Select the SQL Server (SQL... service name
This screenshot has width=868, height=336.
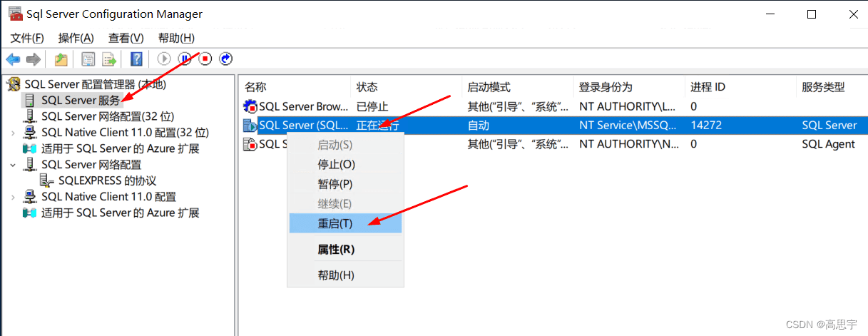coord(304,126)
